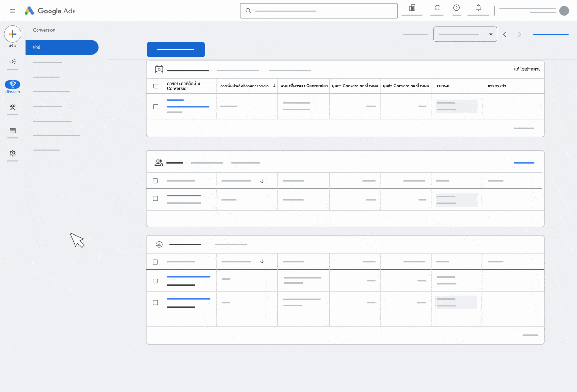Open the Tools icon in the sidebar
The width and height of the screenshot is (577, 392).
[x=13, y=108]
